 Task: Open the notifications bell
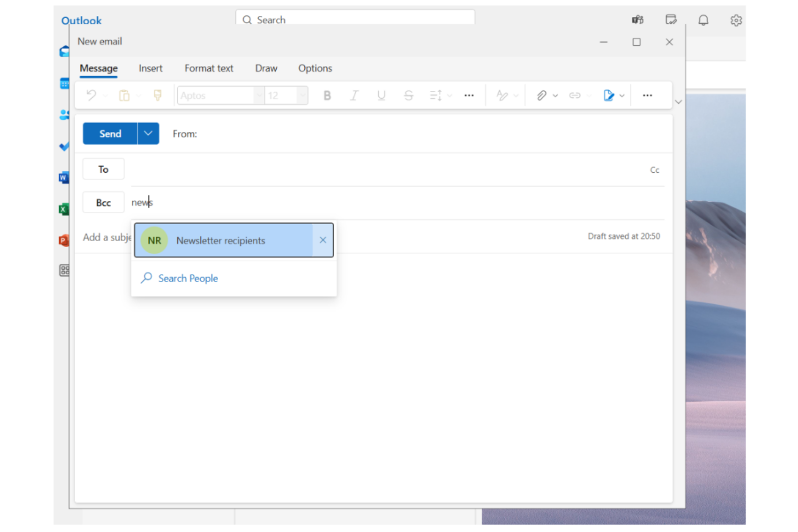pos(703,20)
